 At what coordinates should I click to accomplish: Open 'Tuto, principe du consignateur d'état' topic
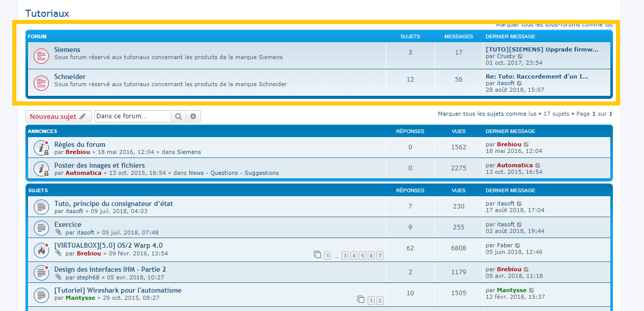(114, 203)
